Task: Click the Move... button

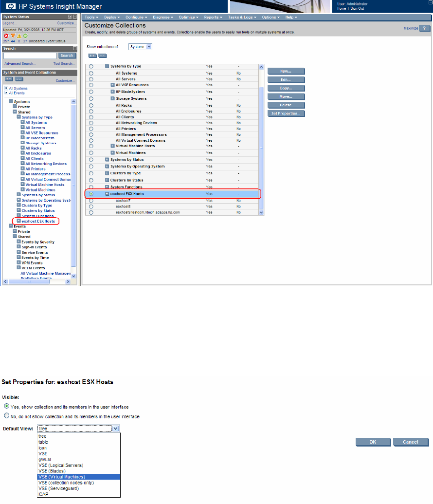Action: [x=286, y=97]
